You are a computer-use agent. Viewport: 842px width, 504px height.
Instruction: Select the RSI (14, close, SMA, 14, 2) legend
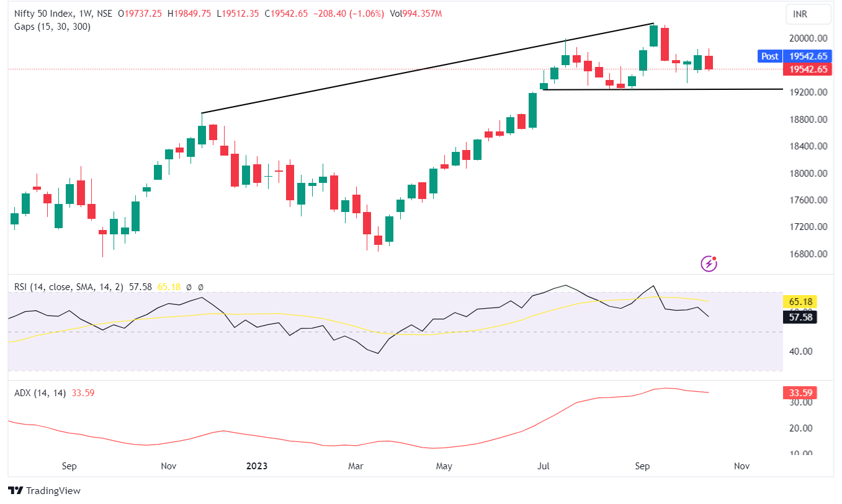tap(69, 287)
